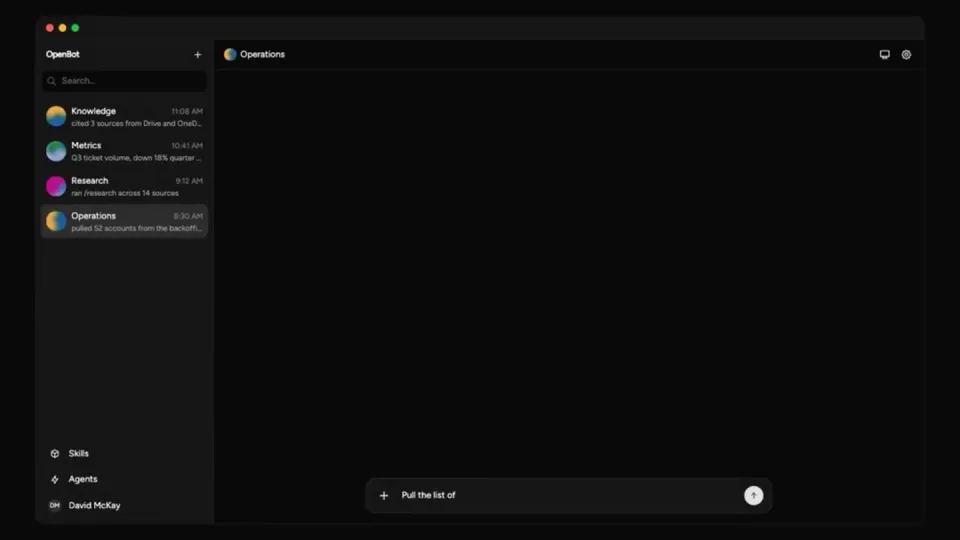Close the window with the red button
960x540 pixels.
pyautogui.click(x=50, y=28)
